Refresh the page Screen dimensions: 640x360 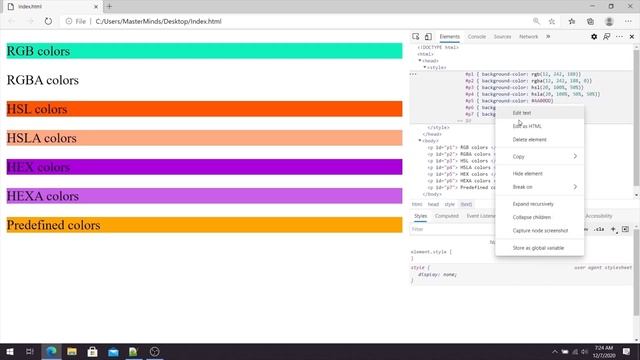coord(48,21)
